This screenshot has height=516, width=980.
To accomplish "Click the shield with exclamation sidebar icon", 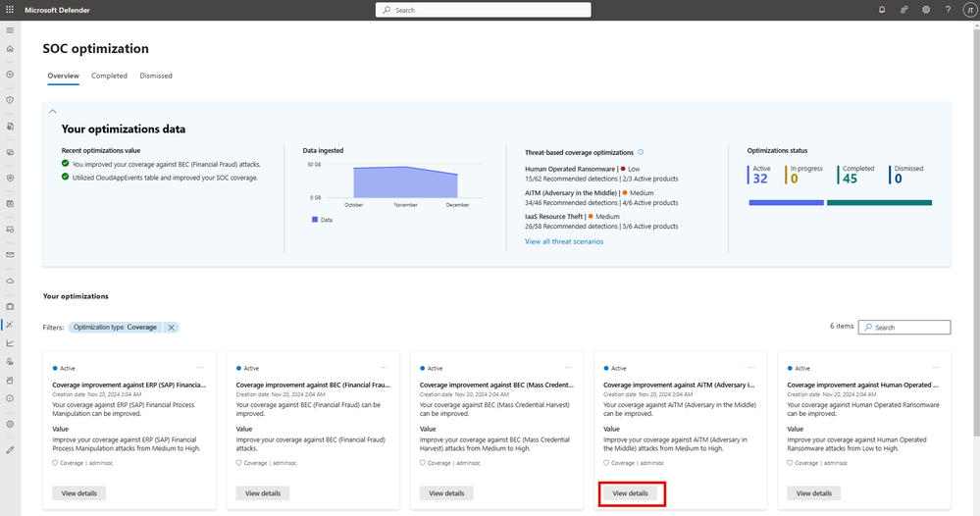I will [10, 100].
